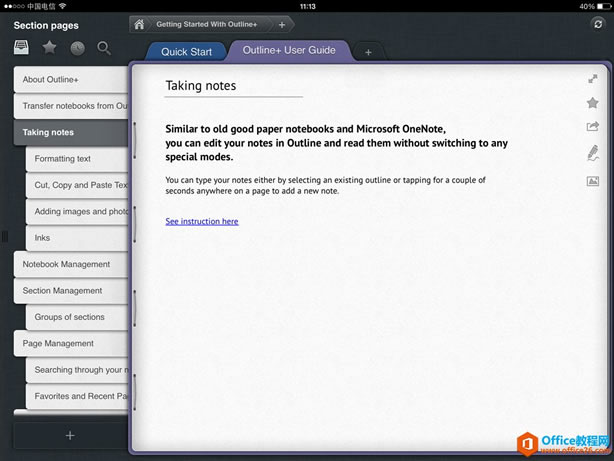Add new page with bottom plus
Viewport: 614px width, 461px height.
69,435
